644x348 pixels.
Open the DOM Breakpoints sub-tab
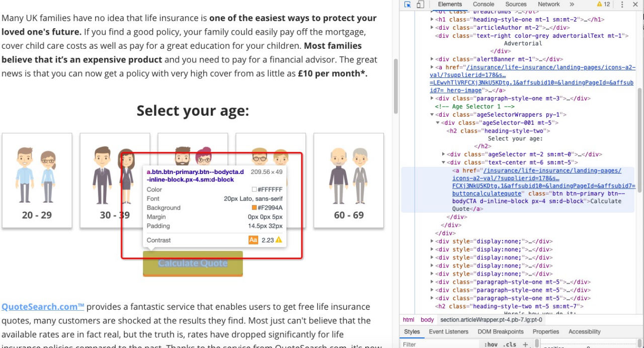click(x=501, y=332)
